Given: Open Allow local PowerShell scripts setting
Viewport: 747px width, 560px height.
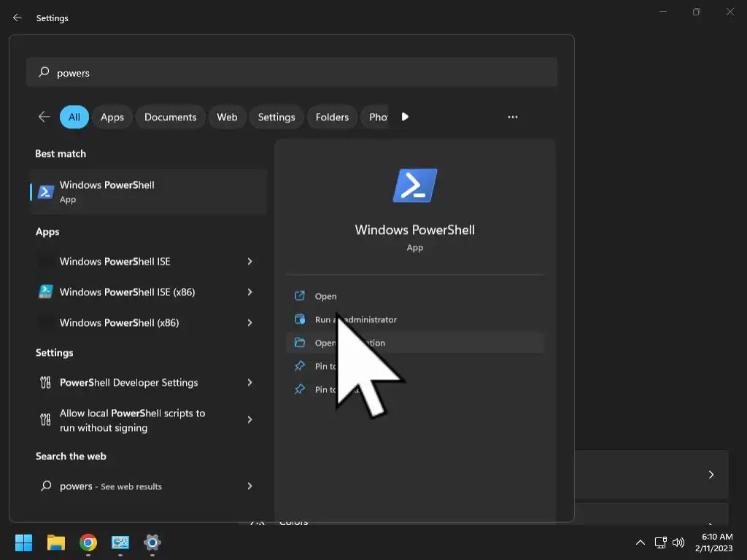Looking at the screenshot, I should pyautogui.click(x=148, y=420).
